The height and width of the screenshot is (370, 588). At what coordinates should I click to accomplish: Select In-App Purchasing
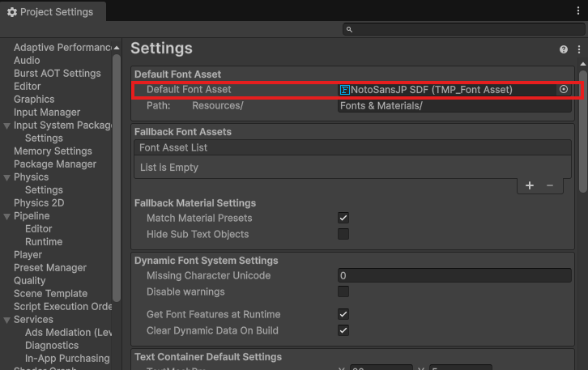click(x=67, y=358)
